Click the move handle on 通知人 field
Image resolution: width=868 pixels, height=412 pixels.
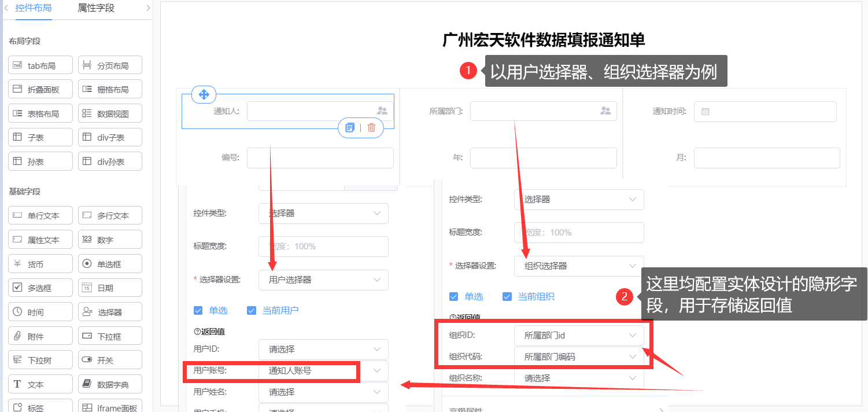[204, 94]
